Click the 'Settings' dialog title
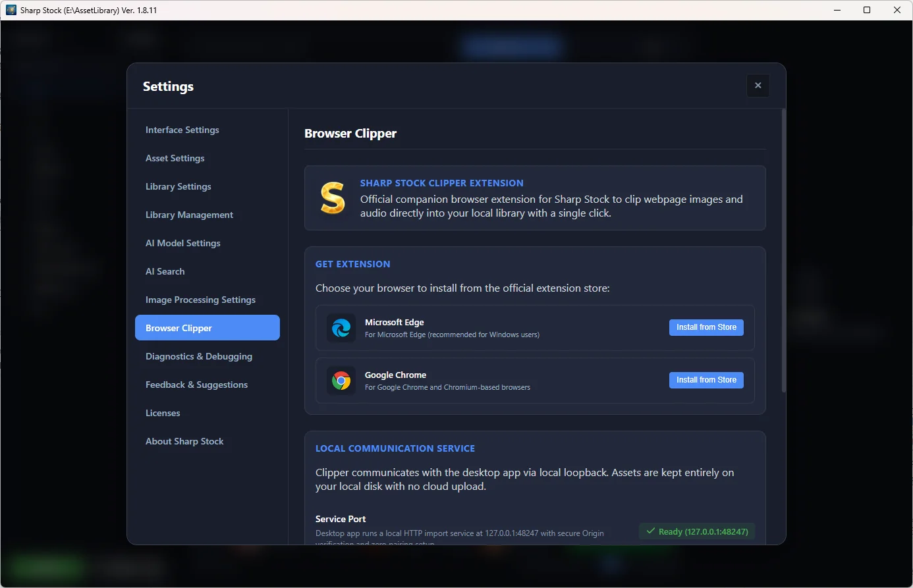This screenshot has width=913, height=588. point(168,86)
